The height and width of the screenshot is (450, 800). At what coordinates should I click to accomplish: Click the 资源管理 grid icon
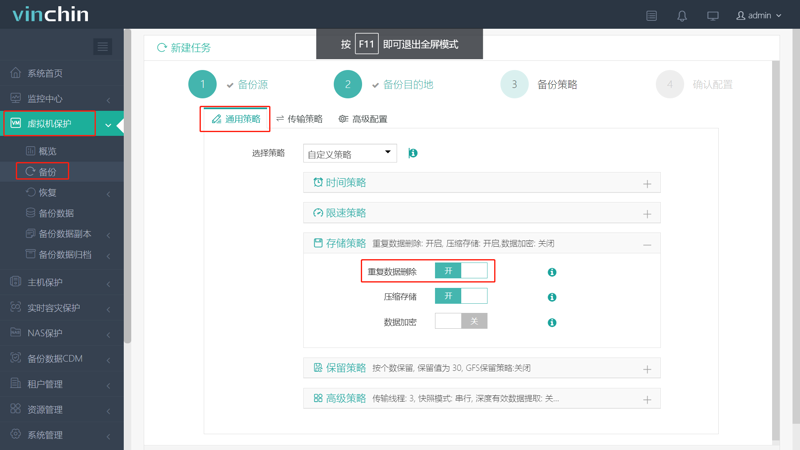point(15,409)
